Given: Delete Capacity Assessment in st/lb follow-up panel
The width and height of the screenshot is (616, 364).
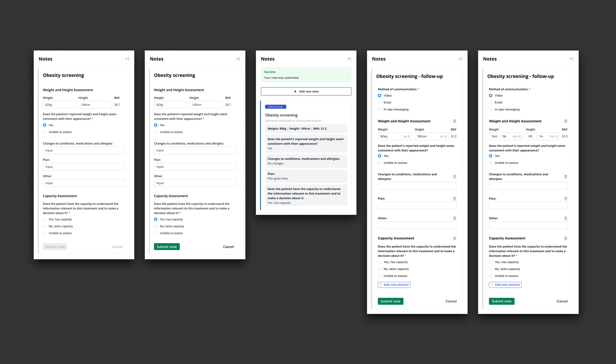Looking at the screenshot, I should click(566, 238).
